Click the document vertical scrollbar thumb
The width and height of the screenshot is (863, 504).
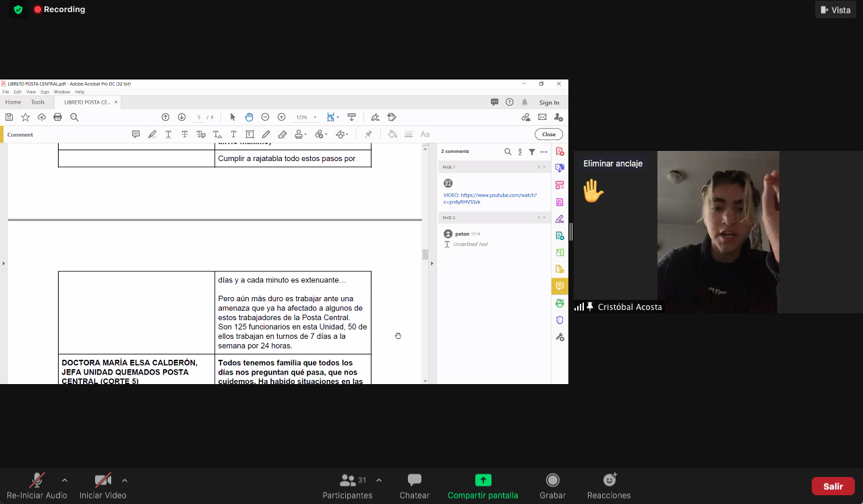click(425, 254)
